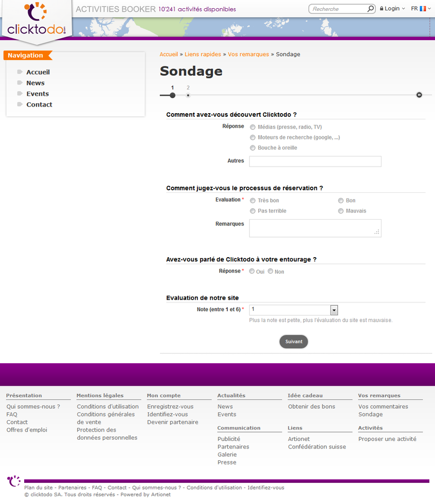Screen dimensions: 435x504
Task: Choose Pas terrible evaluation
Action: [x=253, y=211]
